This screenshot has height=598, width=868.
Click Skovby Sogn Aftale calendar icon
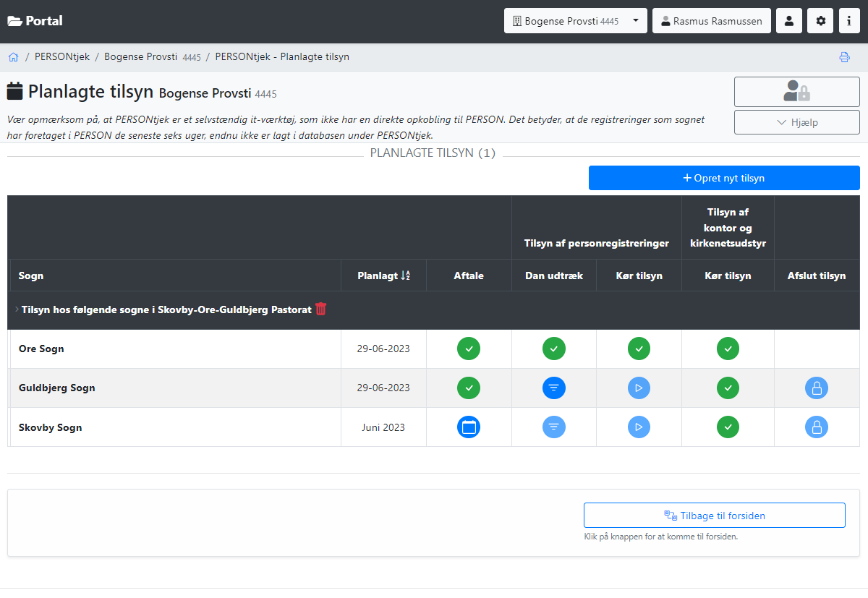coord(469,427)
